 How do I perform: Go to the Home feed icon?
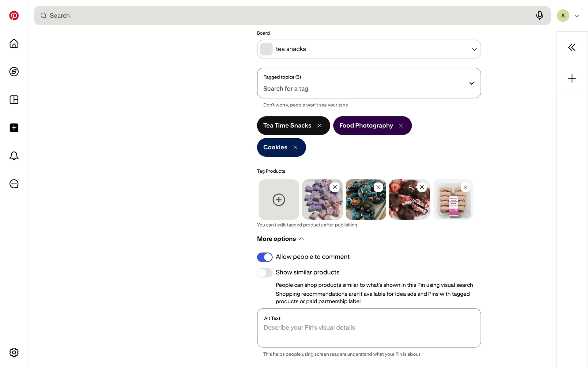point(14,44)
